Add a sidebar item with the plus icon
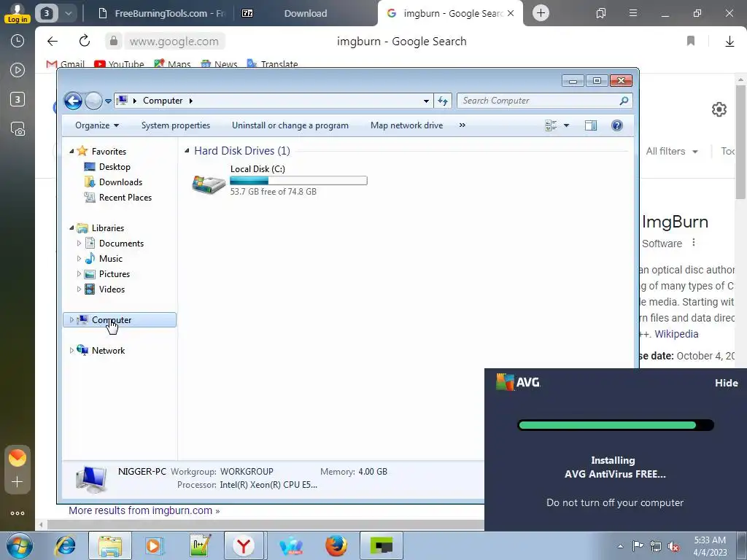747x560 pixels. tap(18, 482)
